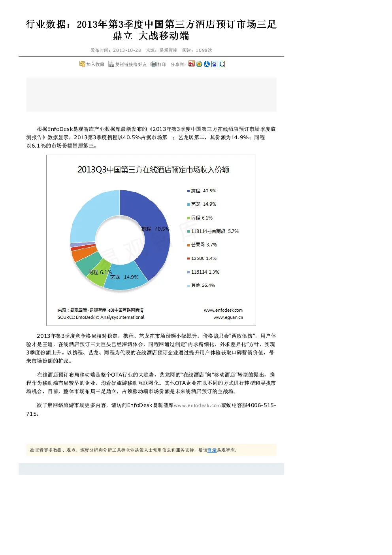
Task: Open the 登录 login link
Action: (x=212, y=450)
